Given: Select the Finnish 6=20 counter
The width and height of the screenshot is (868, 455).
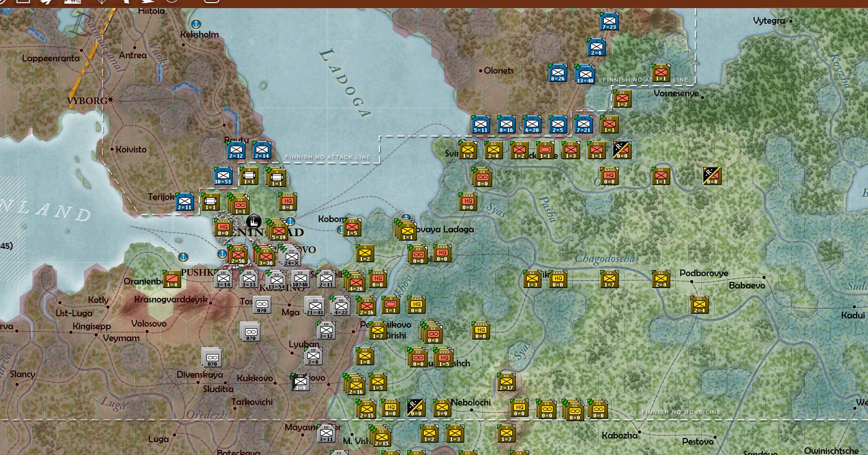Looking at the screenshot, I should (532, 125).
